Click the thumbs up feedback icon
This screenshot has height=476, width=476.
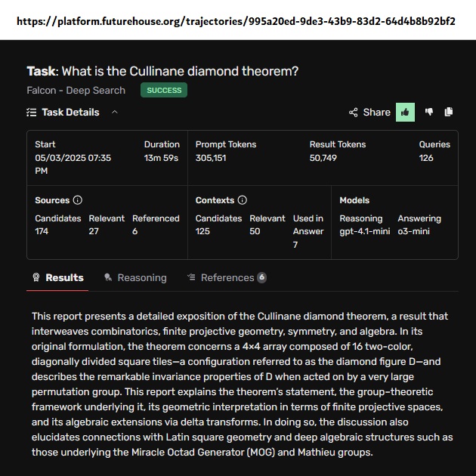click(x=405, y=112)
